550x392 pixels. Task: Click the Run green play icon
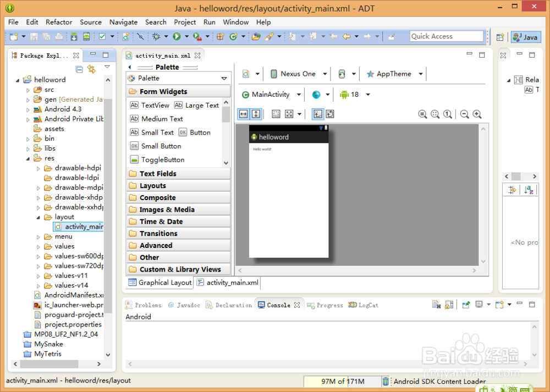(177, 36)
